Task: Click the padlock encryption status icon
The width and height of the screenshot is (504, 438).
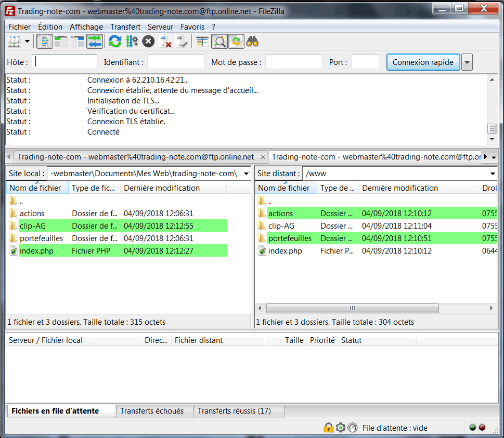Action: pos(328,428)
